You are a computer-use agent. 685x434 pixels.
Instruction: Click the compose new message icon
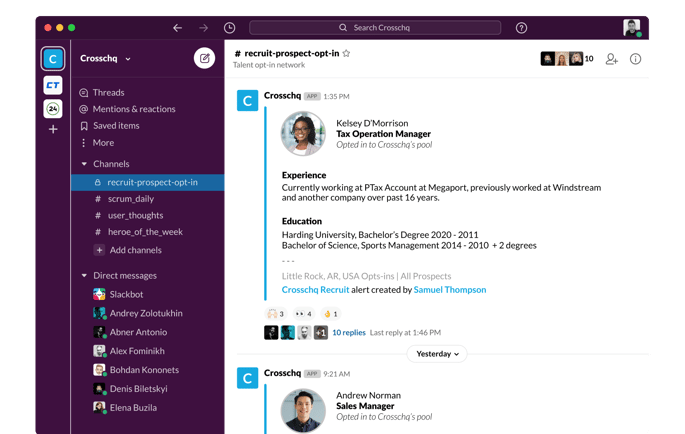(204, 59)
